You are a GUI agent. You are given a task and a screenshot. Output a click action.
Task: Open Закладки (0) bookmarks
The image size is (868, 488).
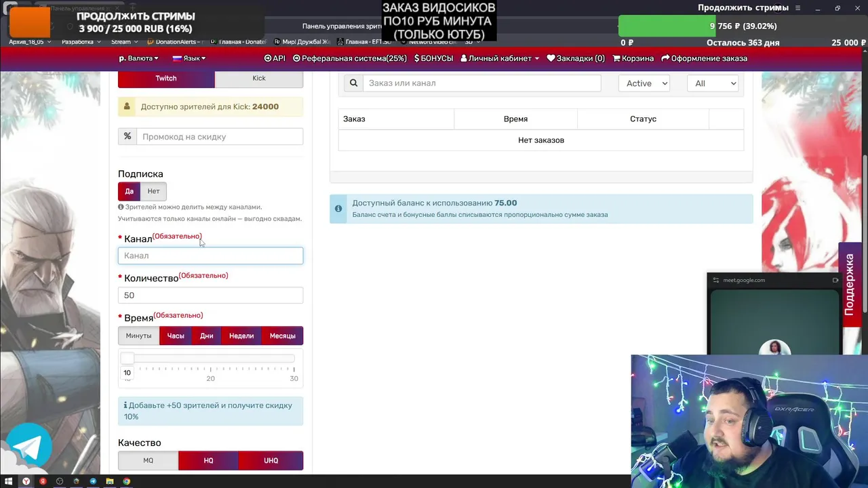click(x=576, y=58)
